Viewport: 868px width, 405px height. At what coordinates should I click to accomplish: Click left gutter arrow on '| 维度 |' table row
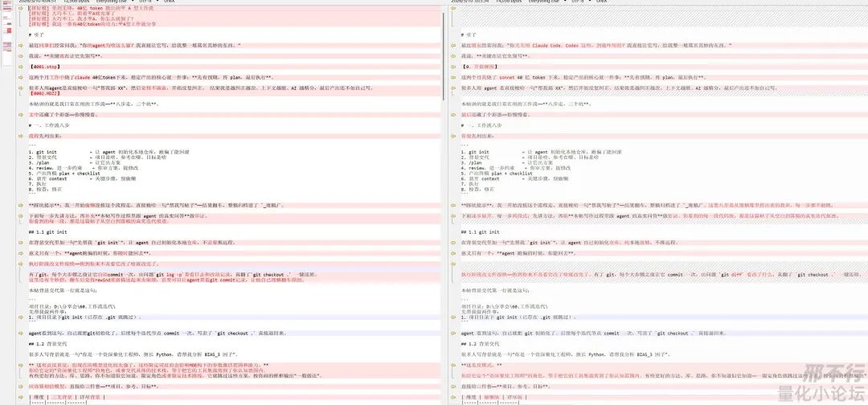coord(20,397)
